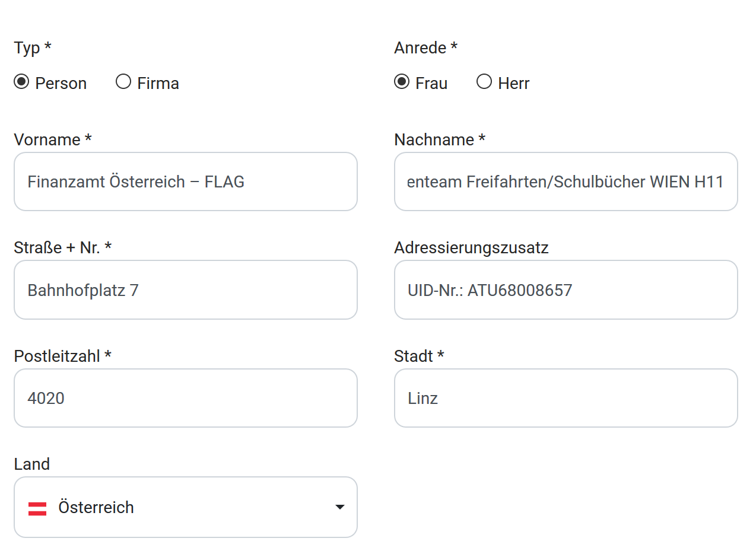Click the Stadt * label

click(x=419, y=356)
